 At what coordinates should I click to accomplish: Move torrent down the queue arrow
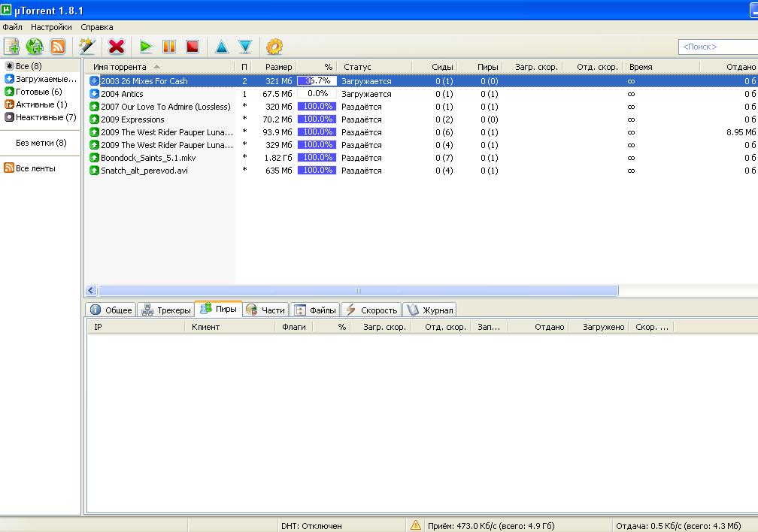tap(245, 47)
